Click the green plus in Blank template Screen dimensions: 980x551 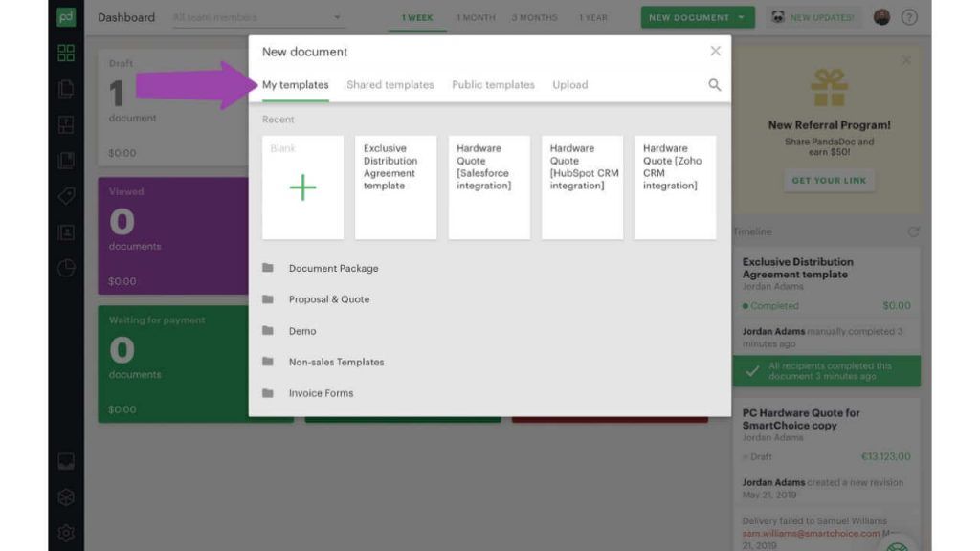click(x=303, y=187)
